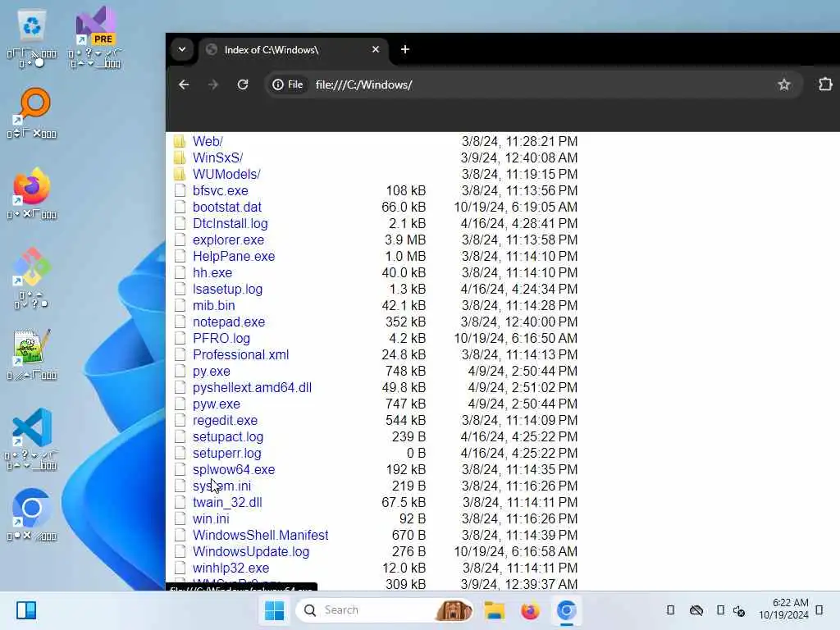Open File Explorer from the taskbar
This screenshot has height=630, width=840.
tap(494, 610)
